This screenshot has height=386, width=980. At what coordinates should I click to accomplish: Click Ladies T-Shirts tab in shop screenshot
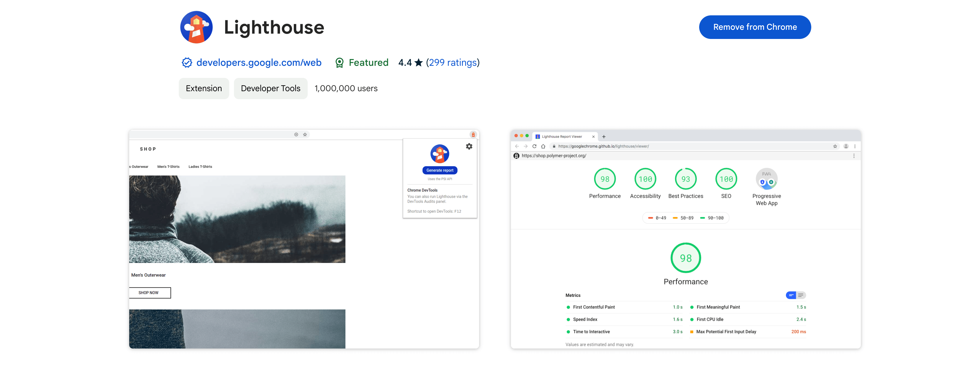(200, 167)
